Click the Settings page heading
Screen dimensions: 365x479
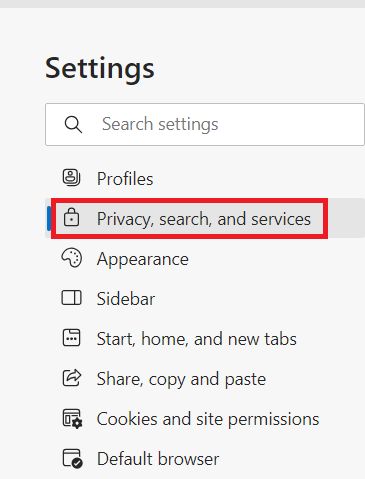click(100, 68)
